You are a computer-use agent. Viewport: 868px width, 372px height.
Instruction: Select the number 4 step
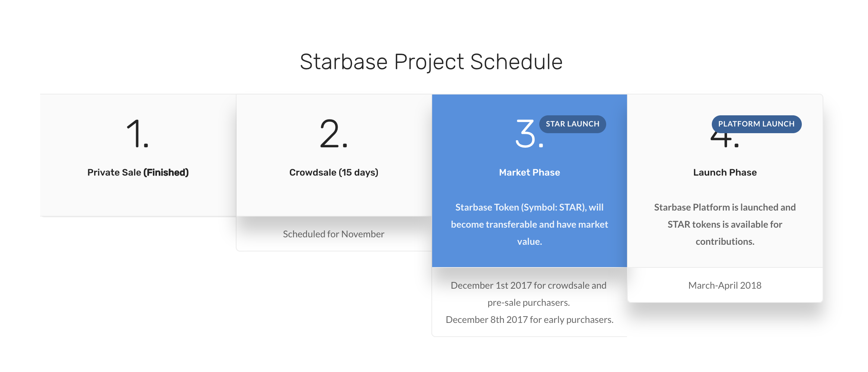[724, 140]
